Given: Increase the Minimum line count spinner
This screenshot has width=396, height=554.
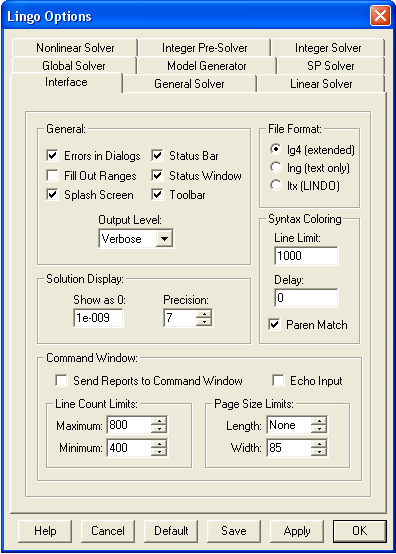Looking at the screenshot, I should [x=159, y=444].
